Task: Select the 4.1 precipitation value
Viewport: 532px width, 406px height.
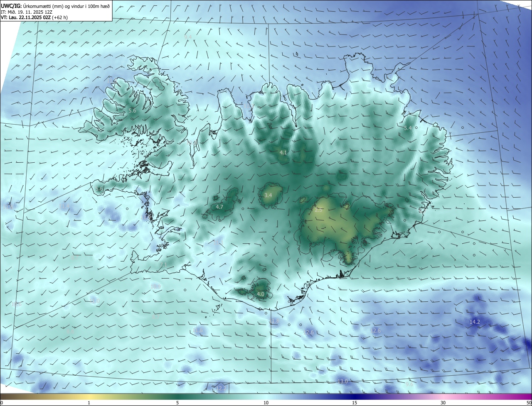Action: (x=283, y=153)
